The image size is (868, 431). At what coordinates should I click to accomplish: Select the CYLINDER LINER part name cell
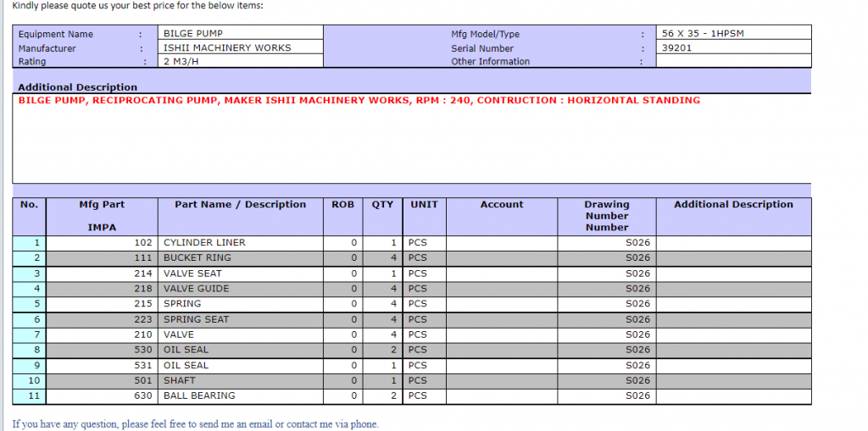tap(204, 242)
